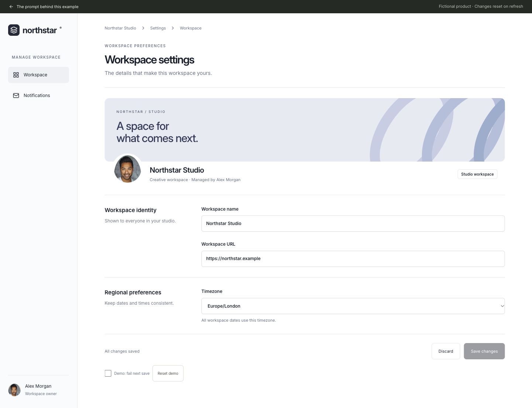The width and height of the screenshot is (532, 408).
Task: Click 'Shown to everyone in your studio.' text
Action: coord(140,221)
